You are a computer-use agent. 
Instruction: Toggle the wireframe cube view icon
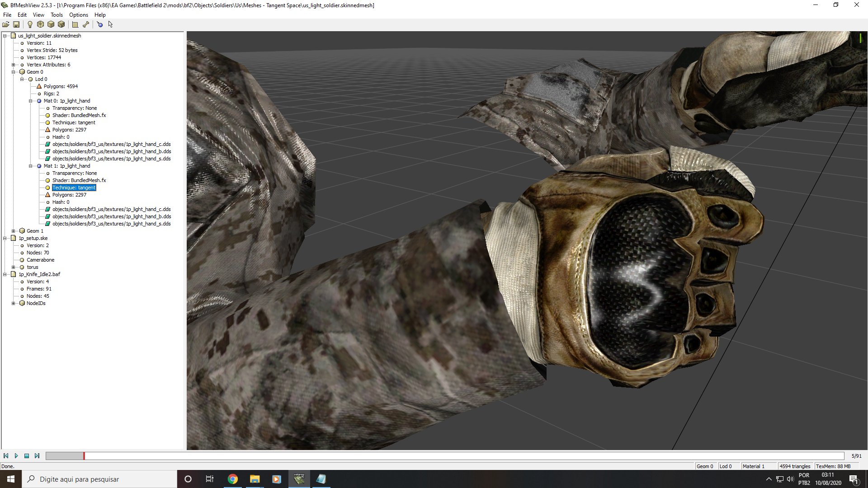point(40,24)
